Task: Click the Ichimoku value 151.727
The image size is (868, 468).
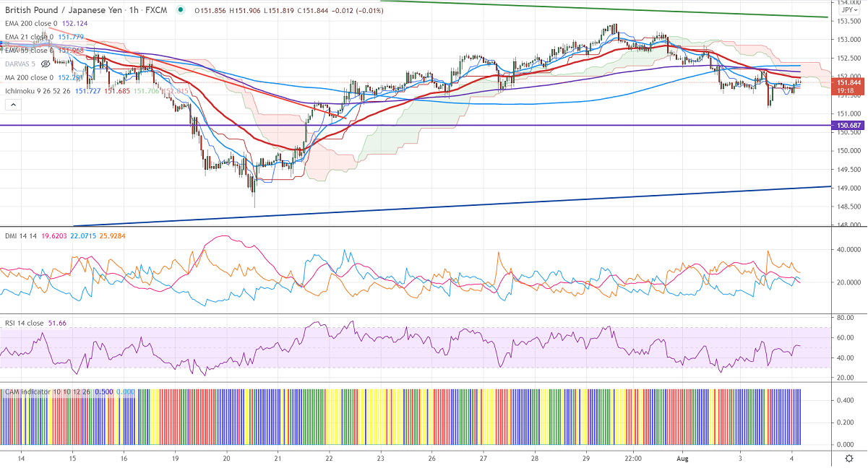Action: point(87,91)
